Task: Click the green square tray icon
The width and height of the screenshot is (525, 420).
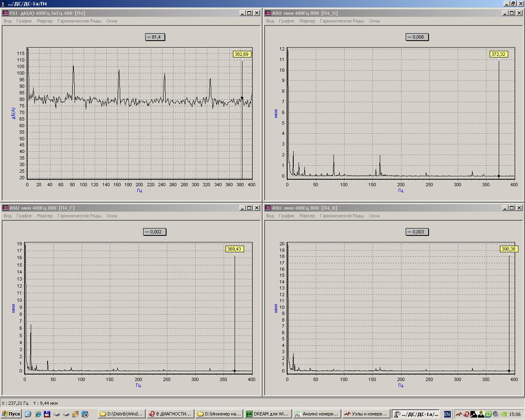Action: [488, 414]
